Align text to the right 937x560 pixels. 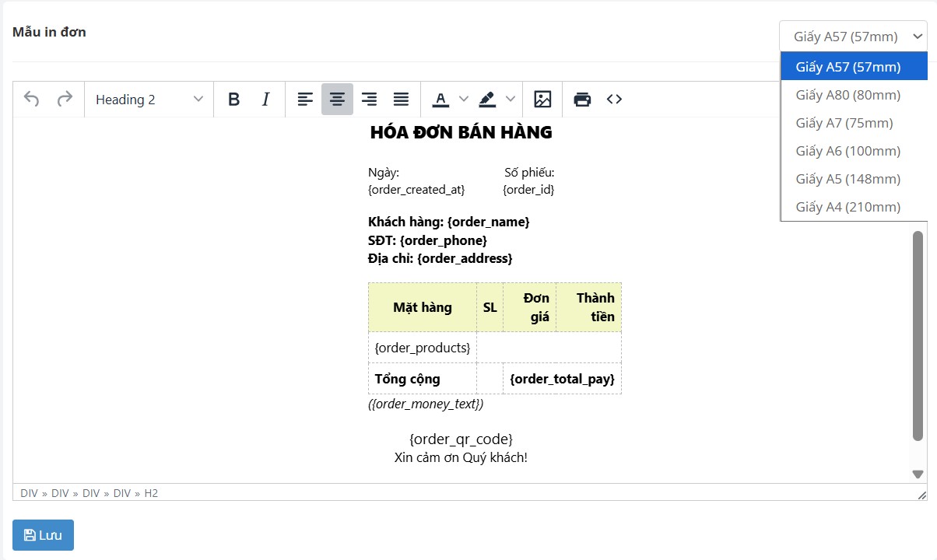(369, 100)
